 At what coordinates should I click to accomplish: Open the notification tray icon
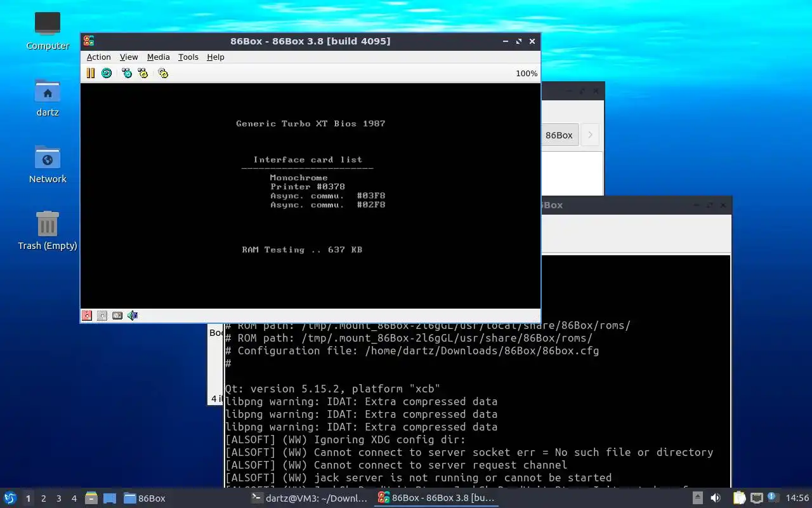tap(773, 498)
